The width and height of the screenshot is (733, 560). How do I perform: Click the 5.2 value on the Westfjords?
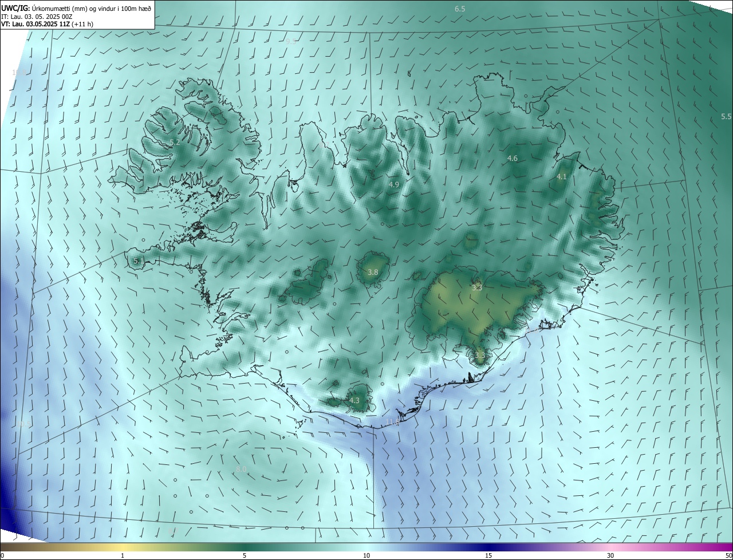[175, 143]
